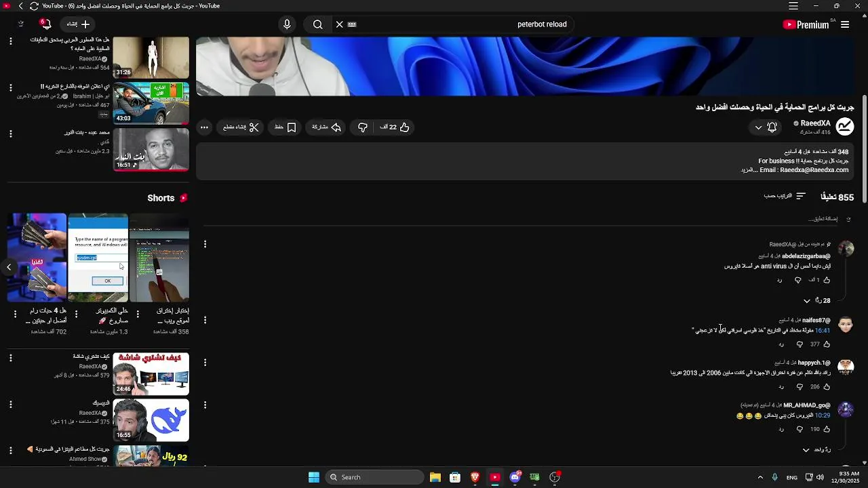Open the app window menu lines in the title bar
Screen dimensions: 868x488
(x=793, y=6)
